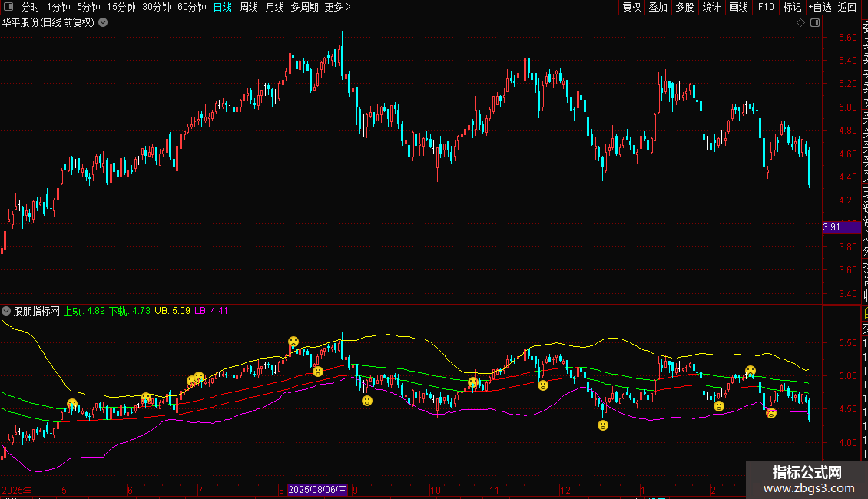Click the smiley face at the August peak
This screenshot has width=868, height=499.
coord(293,342)
